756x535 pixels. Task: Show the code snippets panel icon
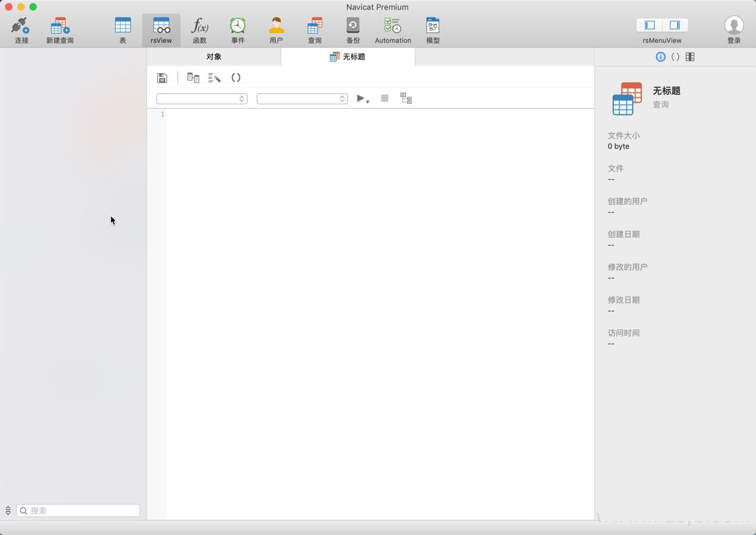[x=675, y=57]
